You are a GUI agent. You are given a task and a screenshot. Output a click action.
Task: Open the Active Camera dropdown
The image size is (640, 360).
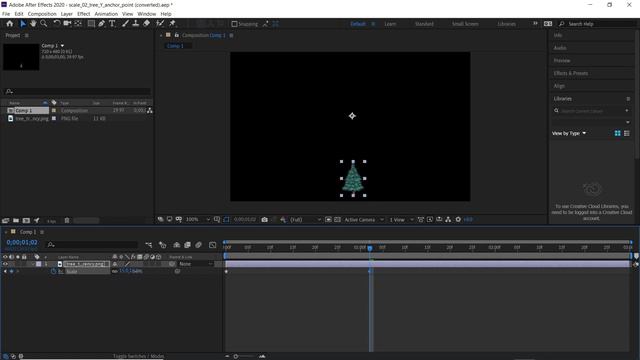coord(364,220)
